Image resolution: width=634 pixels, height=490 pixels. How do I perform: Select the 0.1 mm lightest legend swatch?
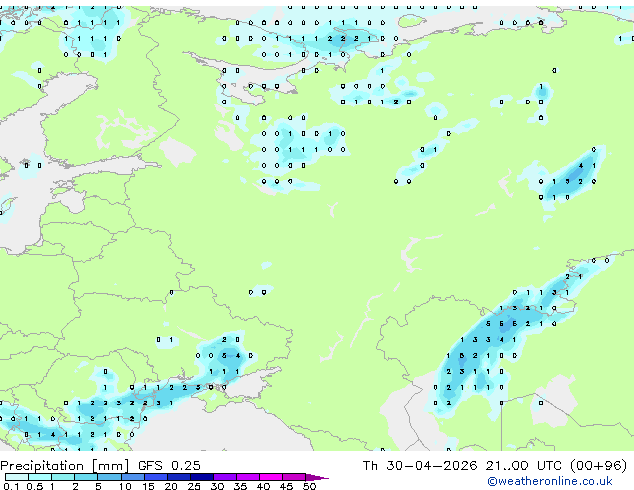click(x=17, y=477)
